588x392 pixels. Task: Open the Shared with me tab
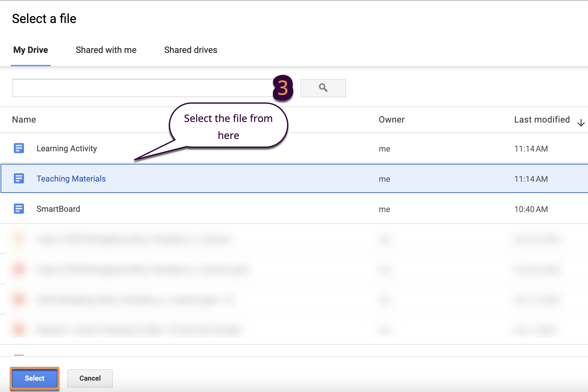(x=106, y=50)
